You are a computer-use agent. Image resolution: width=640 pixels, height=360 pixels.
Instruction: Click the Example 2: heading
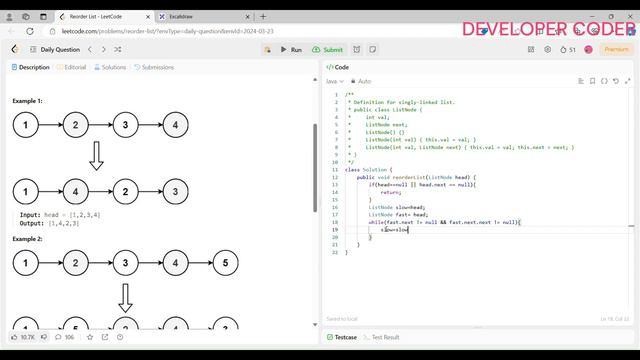27,239
